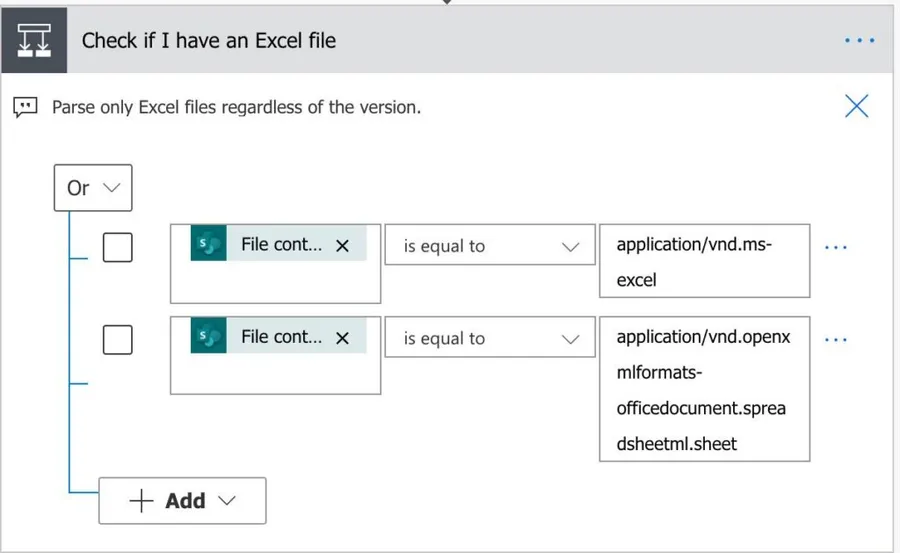Viewport: 900px width, 553px height.
Task: Click the openxmlformats spreadsheetml.sheet value field
Action: pyautogui.click(x=704, y=389)
